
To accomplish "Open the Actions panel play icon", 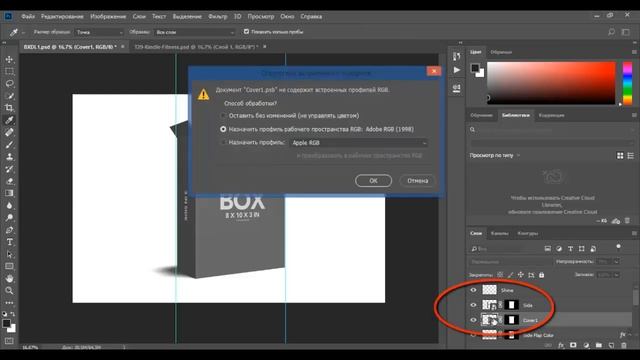I will (457, 70).
